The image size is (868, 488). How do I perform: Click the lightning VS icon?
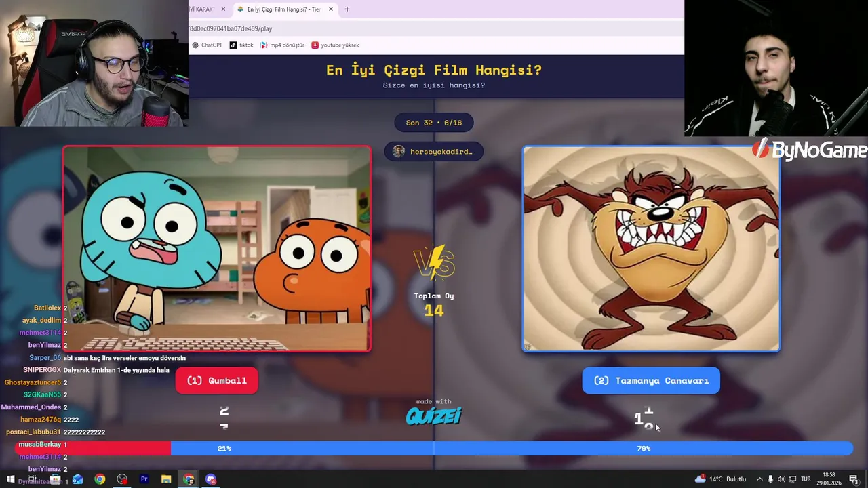click(x=434, y=263)
